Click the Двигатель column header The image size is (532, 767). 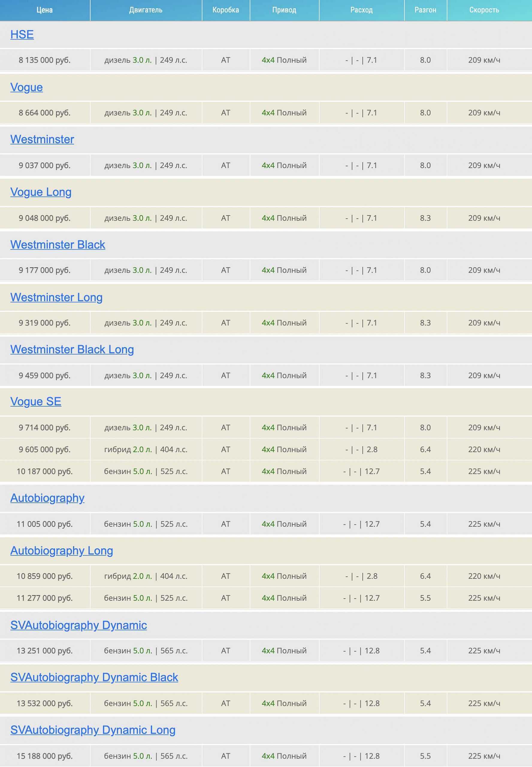[146, 10]
